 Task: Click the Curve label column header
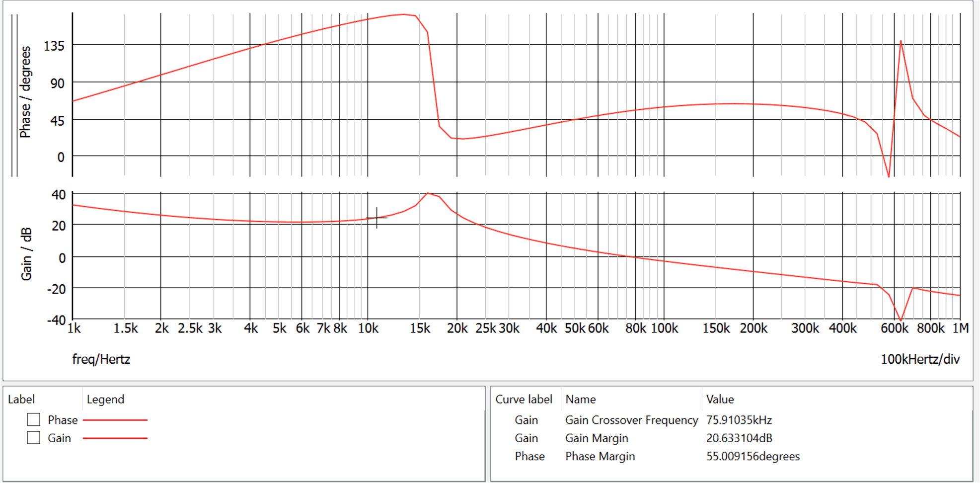(524, 400)
